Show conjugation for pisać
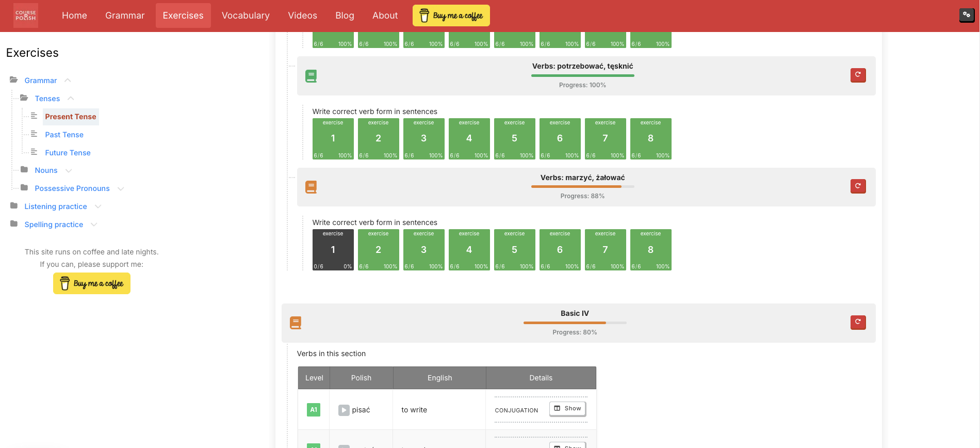Image resolution: width=980 pixels, height=448 pixels. tap(567, 408)
